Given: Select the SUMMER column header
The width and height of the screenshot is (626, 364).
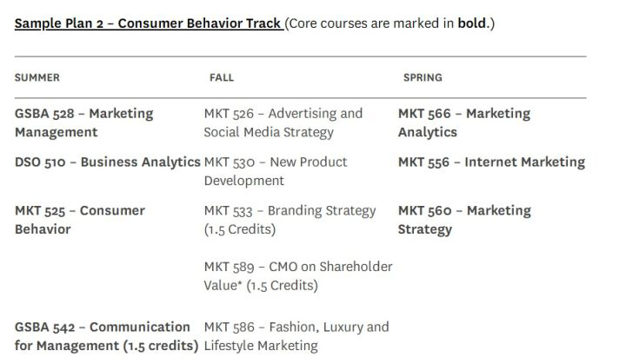Looking at the screenshot, I should 37,77.
